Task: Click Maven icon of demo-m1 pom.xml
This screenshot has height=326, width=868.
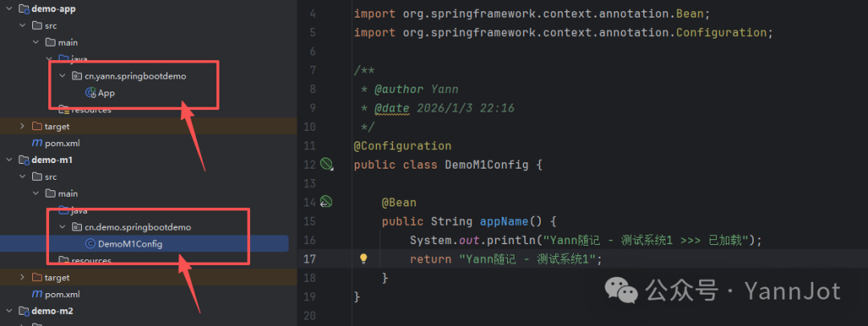Action: point(37,295)
